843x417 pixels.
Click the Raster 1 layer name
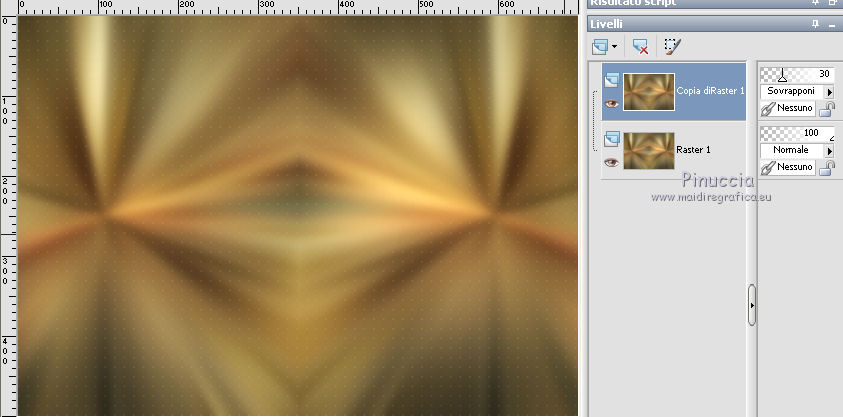tap(693, 149)
